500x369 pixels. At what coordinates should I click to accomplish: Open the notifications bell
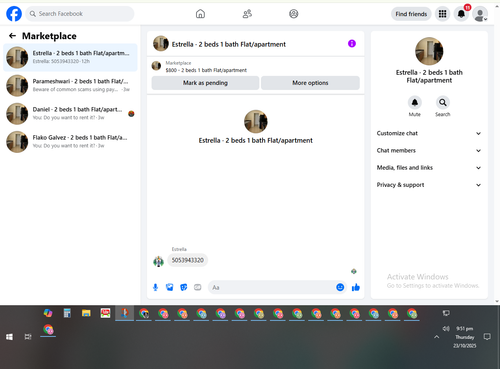pyautogui.click(x=461, y=14)
